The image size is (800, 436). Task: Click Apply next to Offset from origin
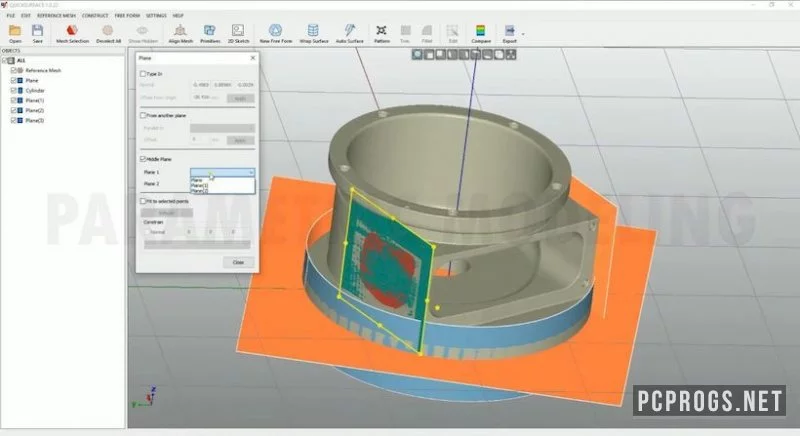click(x=240, y=98)
